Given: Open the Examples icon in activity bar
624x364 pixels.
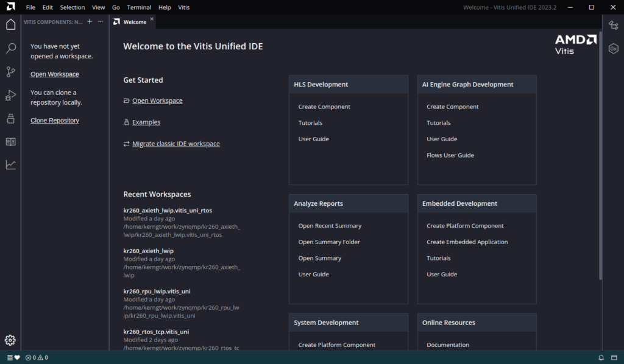Looking at the screenshot, I should (x=11, y=119).
